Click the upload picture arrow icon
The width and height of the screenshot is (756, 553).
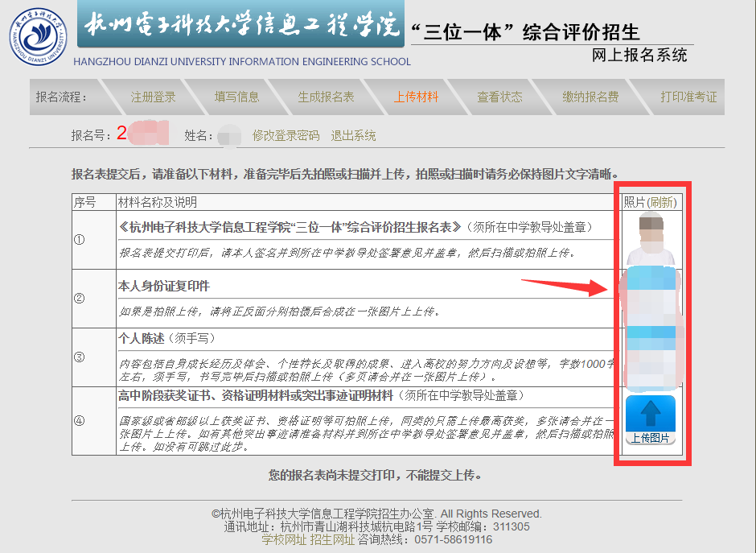pyautogui.click(x=651, y=414)
